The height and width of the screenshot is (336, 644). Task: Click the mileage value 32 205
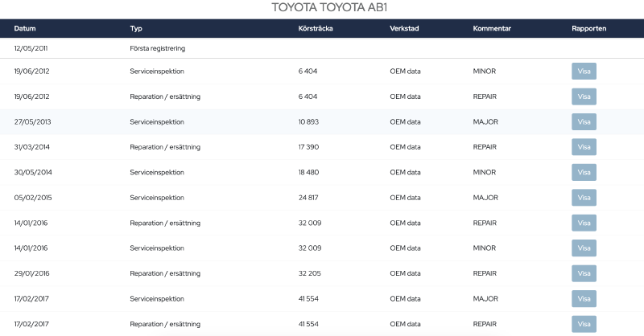coord(310,273)
